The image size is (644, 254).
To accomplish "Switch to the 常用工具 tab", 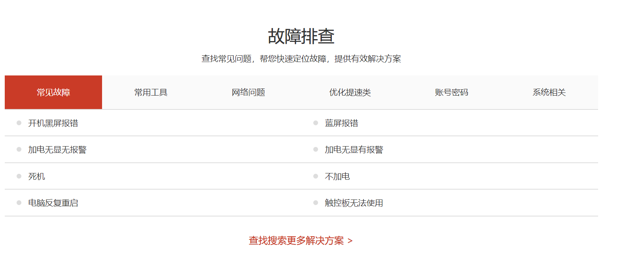I will (x=151, y=92).
